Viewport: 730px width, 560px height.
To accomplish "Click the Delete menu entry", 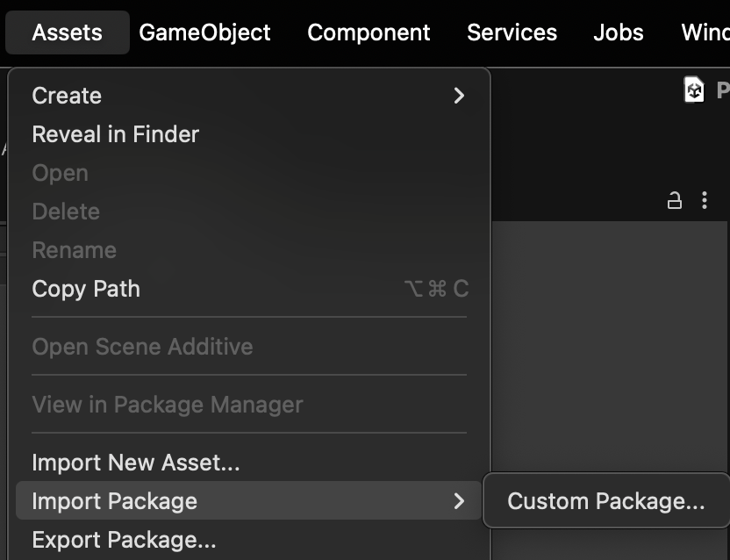I will (66, 212).
